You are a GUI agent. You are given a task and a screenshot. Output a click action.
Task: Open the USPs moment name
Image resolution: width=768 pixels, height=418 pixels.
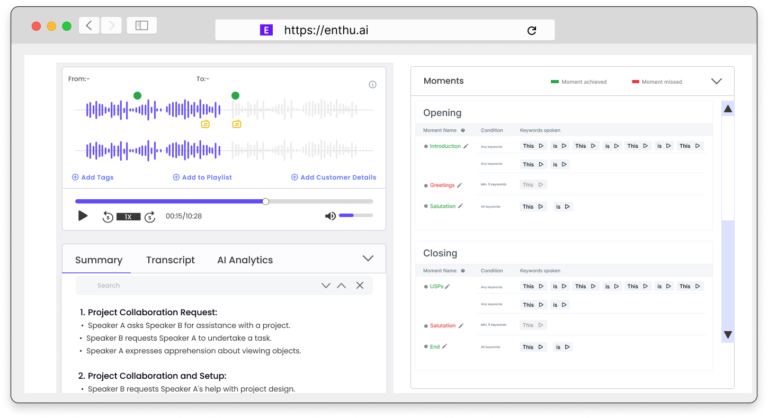[436, 286]
